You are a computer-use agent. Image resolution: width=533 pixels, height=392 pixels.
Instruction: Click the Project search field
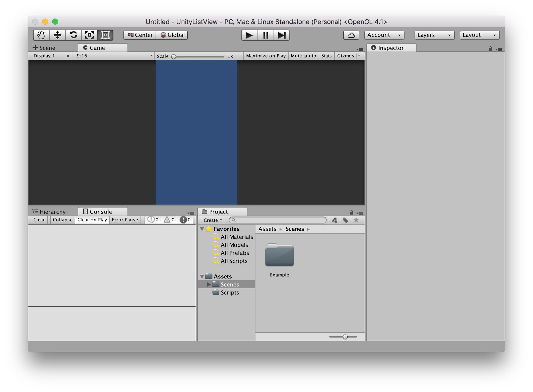pyautogui.click(x=278, y=220)
